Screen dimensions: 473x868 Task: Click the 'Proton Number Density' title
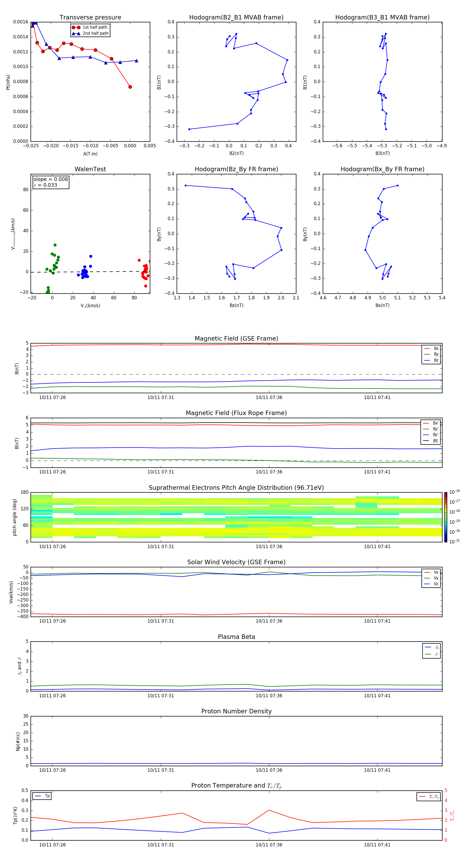236,711
